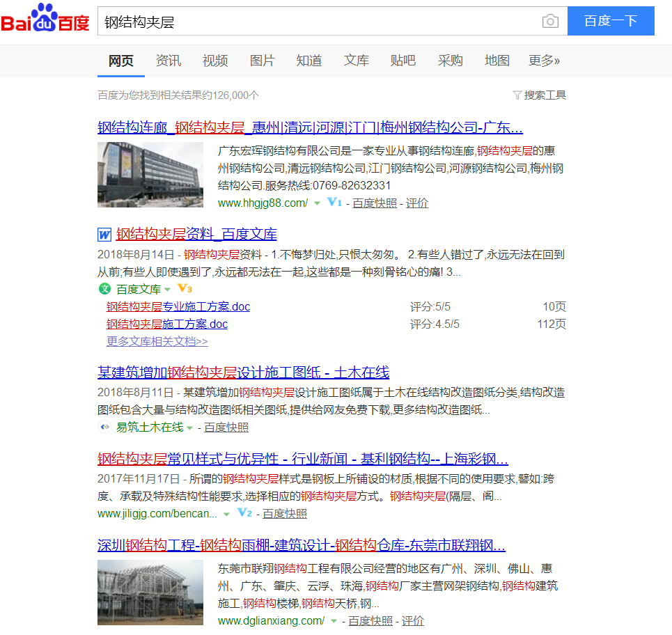672x635 pixels.
Task: Open the 采购 tab
Action: point(450,61)
